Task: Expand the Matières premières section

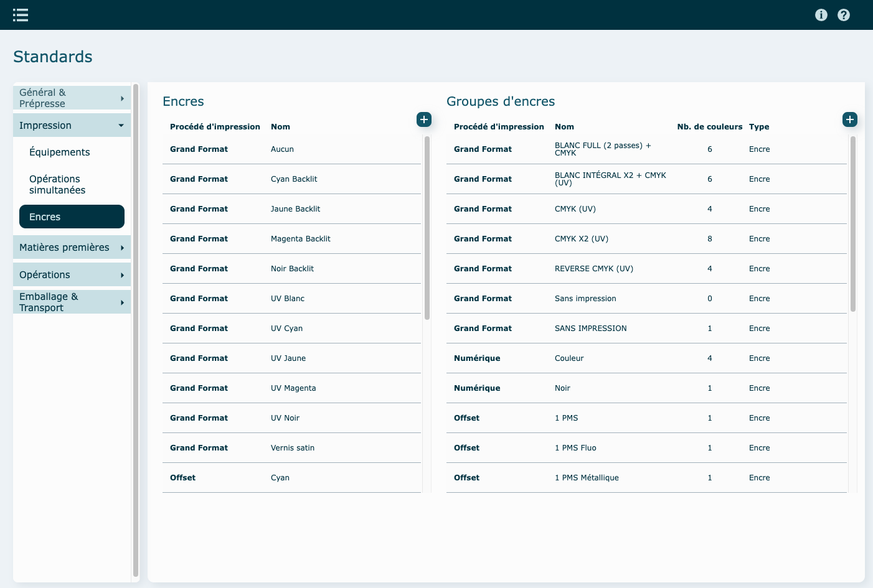Action: pos(72,248)
